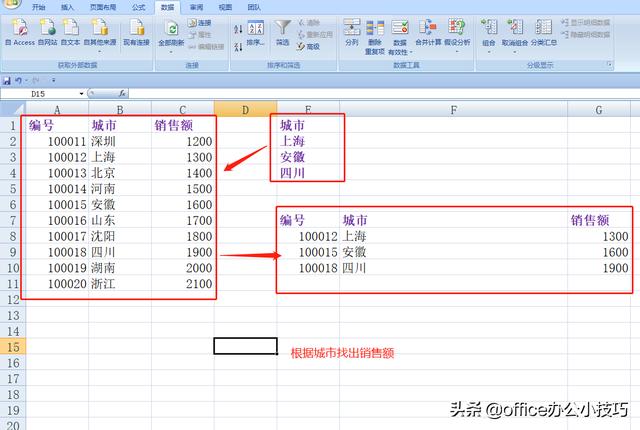Screen dimensions: 640x430
Task: Click the Reapply (重新应用) filter button
Action: [x=315, y=35]
